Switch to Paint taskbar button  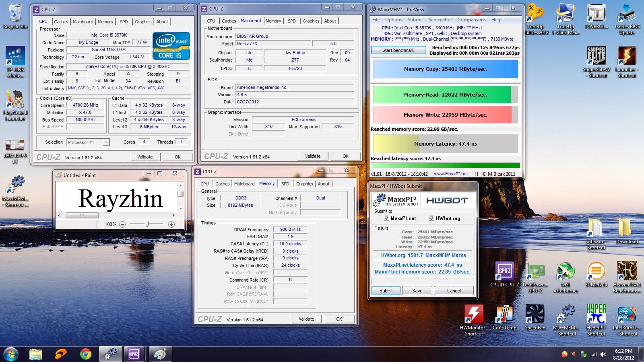click(160, 354)
